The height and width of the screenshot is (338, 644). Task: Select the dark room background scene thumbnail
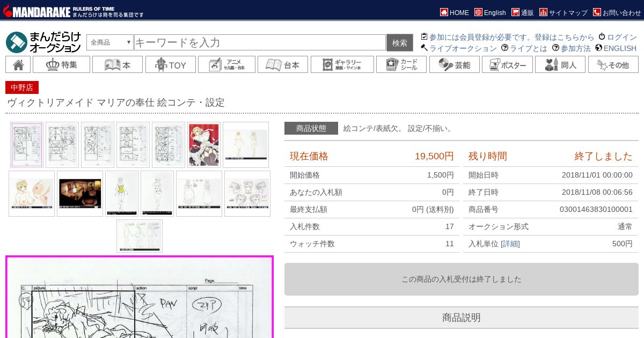80,194
